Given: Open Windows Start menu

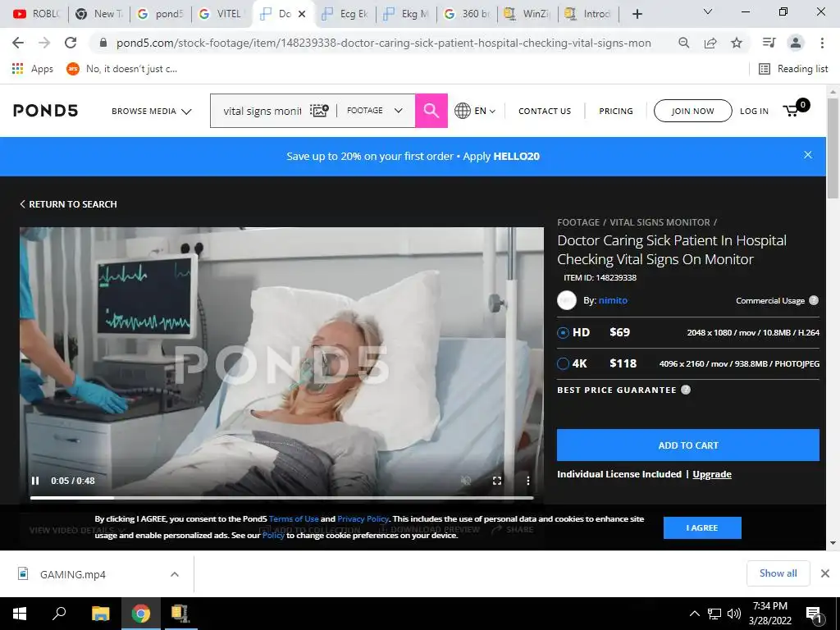Looking at the screenshot, I should pyautogui.click(x=20, y=614).
